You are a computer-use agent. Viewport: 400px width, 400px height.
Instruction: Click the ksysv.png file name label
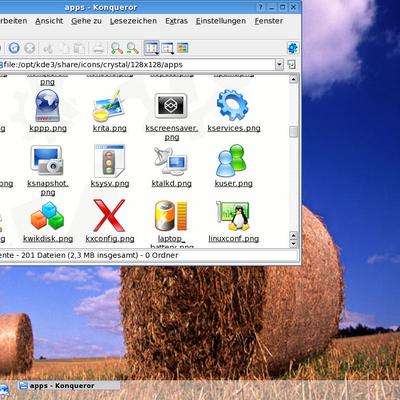click(110, 184)
